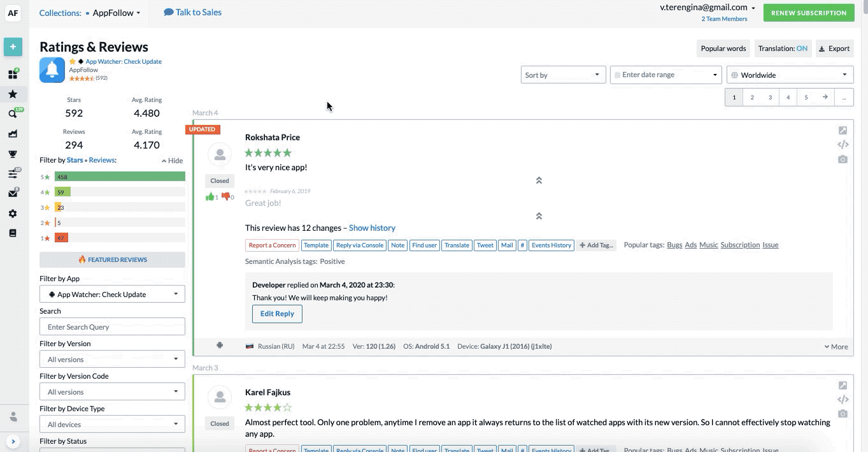
Task: Click the hashtag button on first review
Action: pyautogui.click(x=522, y=245)
